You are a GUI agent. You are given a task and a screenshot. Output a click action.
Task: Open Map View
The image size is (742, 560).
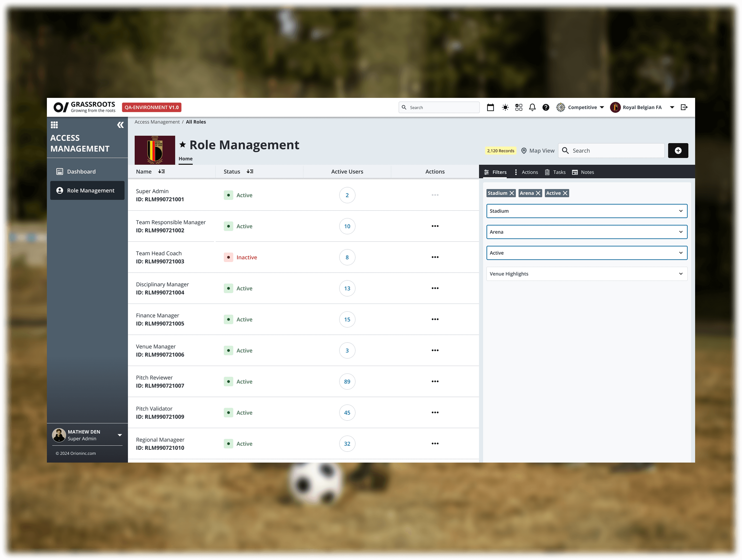[538, 151]
